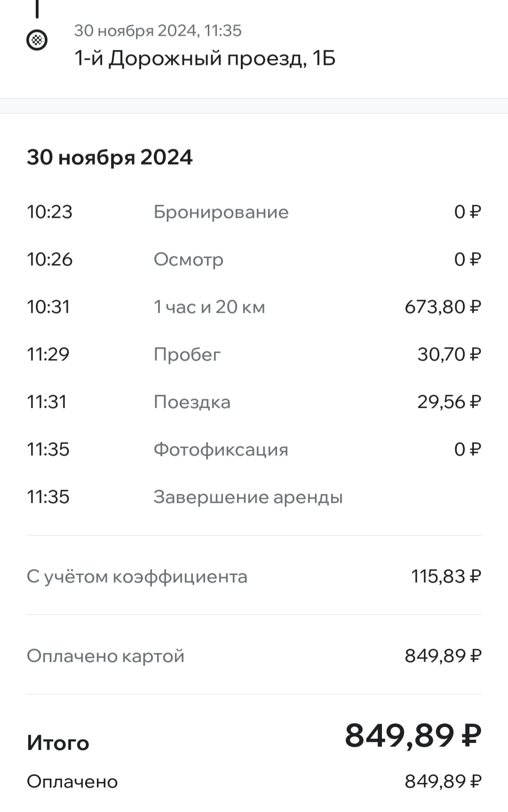Tap the 1 час и 20 км tariff row

tap(254, 307)
